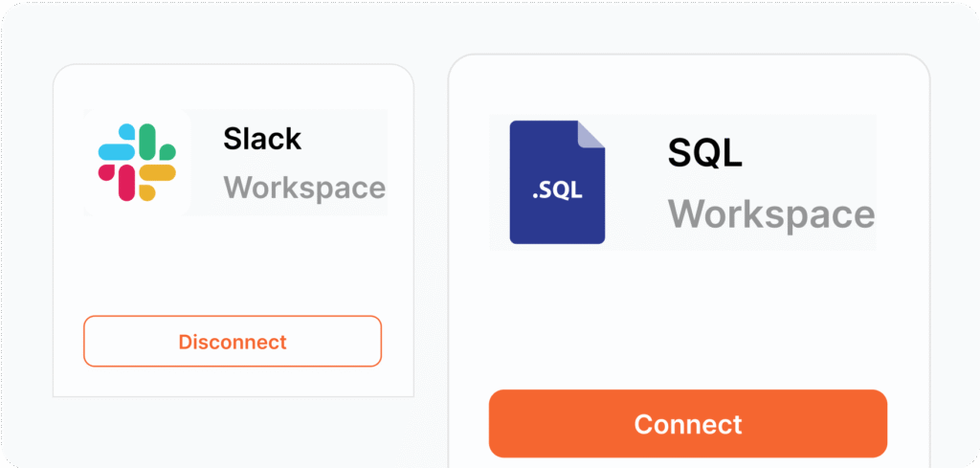
Task: Select the SQL title text
Action: pos(705,152)
